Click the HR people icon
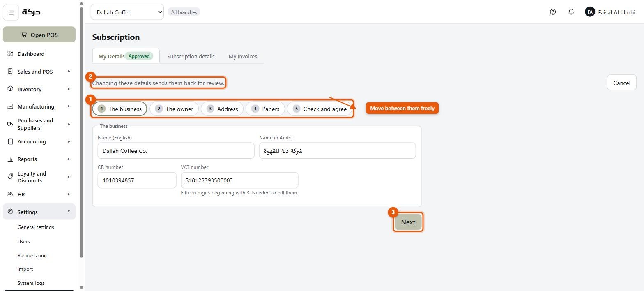644x291 pixels. point(10,194)
